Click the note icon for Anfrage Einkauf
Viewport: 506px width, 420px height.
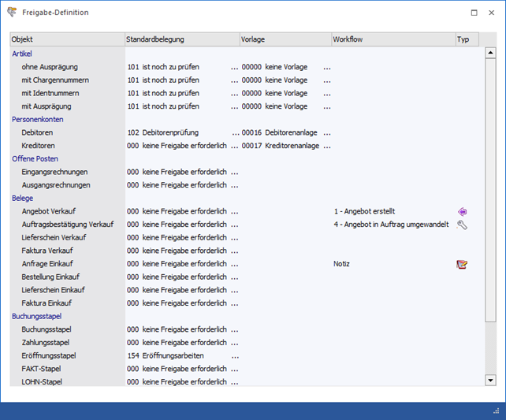coord(462,264)
